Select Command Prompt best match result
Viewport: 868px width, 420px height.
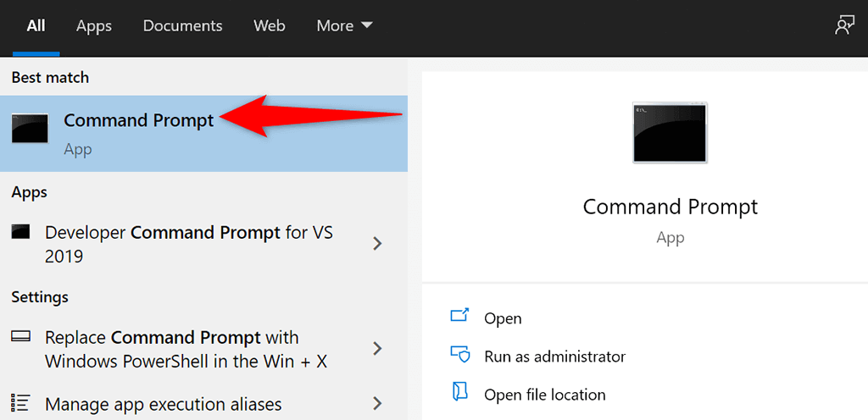[x=203, y=133]
